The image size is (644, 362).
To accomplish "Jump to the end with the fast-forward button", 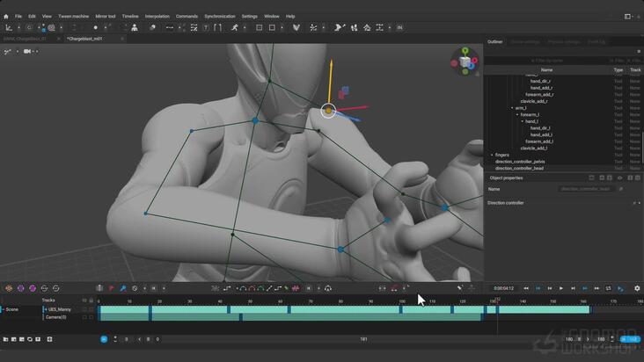I will [596, 288].
